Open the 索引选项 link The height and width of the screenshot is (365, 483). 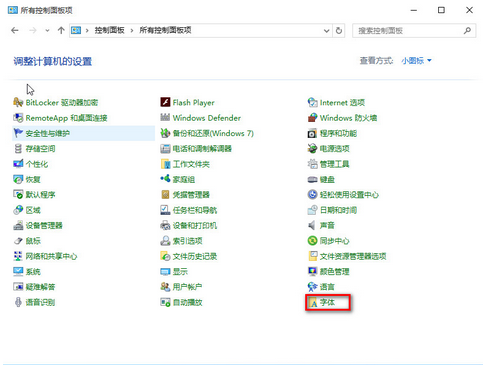(187, 241)
